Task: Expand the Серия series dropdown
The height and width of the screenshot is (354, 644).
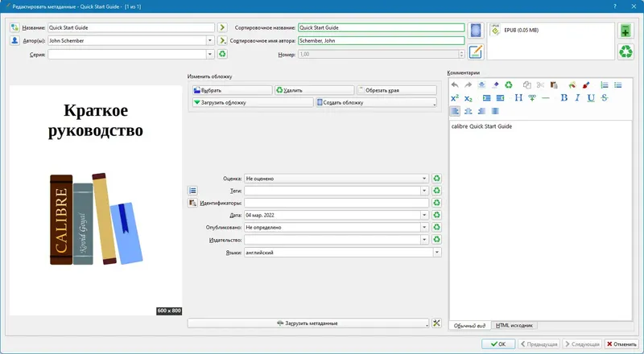Action: [210, 54]
